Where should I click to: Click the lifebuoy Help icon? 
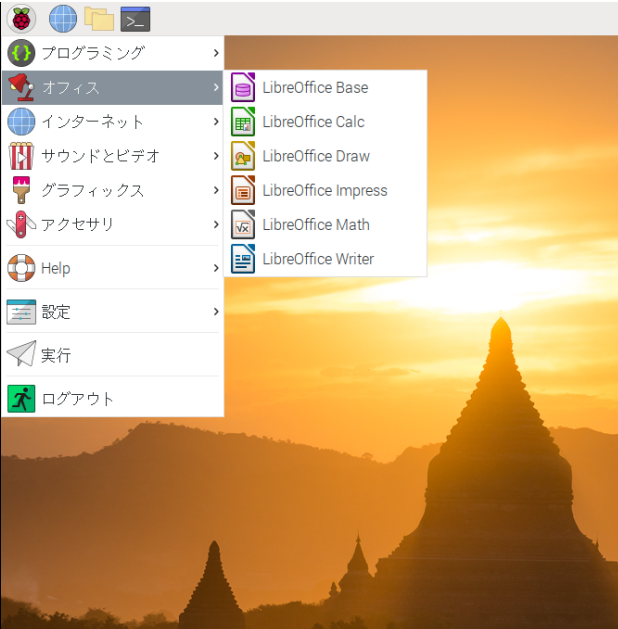[21, 268]
